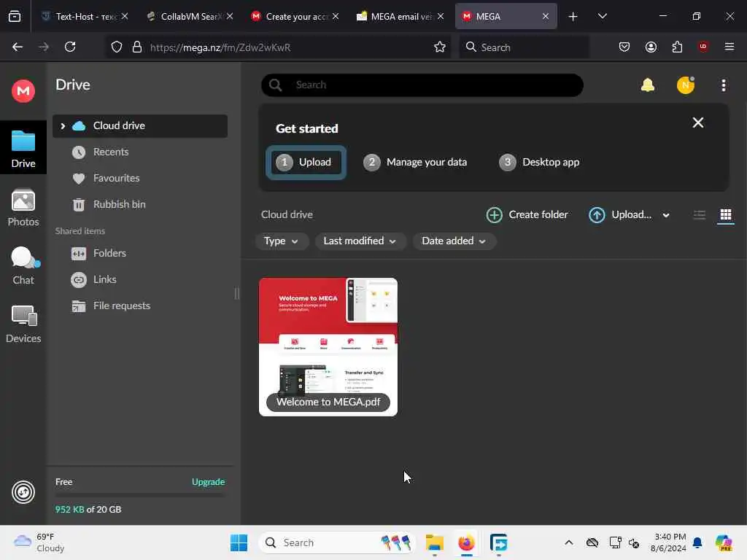The height and width of the screenshot is (560, 747).
Task: Expand the Cloud drive tree arrow
Action: [63, 126]
